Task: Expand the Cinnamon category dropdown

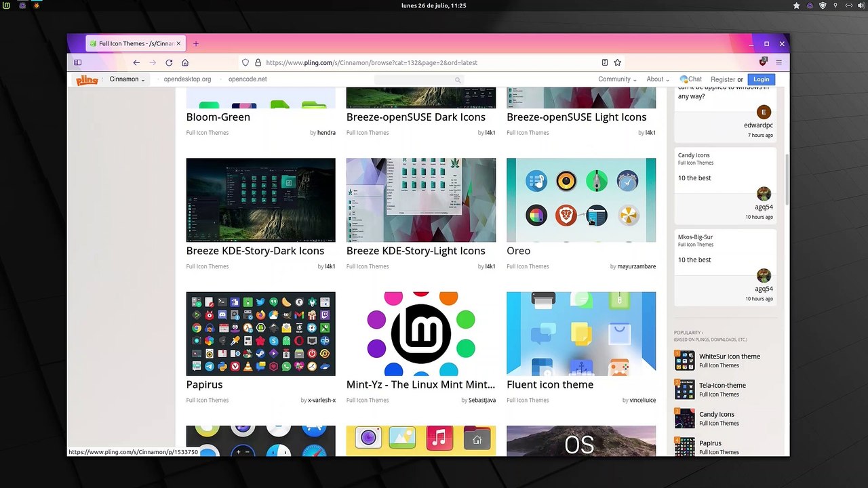Action: pyautogui.click(x=127, y=79)
